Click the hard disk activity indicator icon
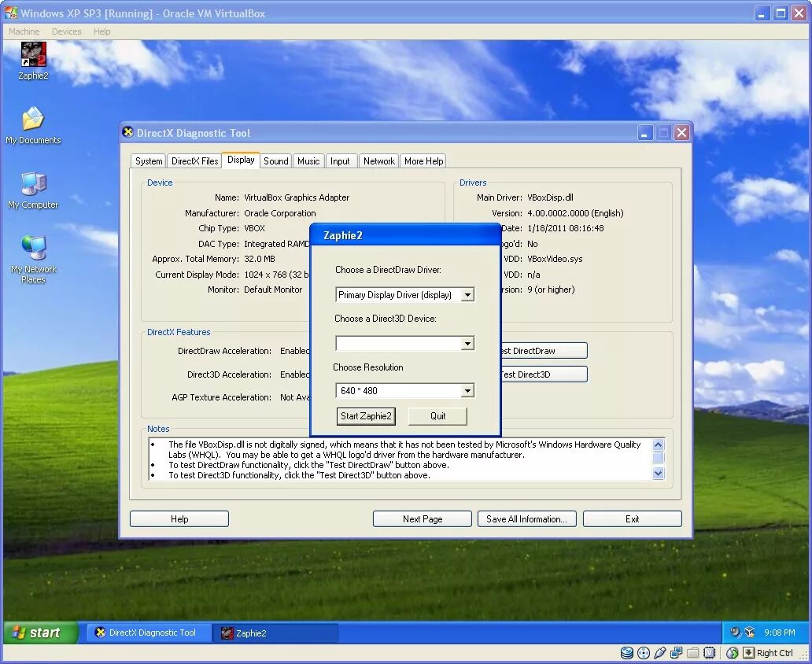Viewport: 812px width, 664px height. pos(626,653)
